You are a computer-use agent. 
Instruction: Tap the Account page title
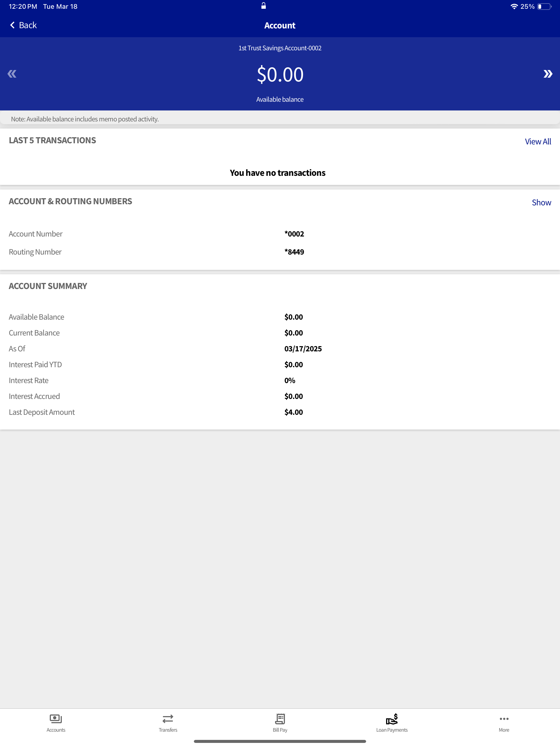click(x=280, y=25)
